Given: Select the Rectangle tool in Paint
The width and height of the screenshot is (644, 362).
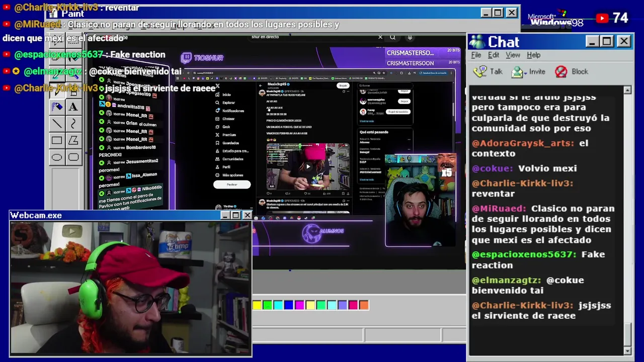Looking at the screenshot, I should tap(57, 140).
